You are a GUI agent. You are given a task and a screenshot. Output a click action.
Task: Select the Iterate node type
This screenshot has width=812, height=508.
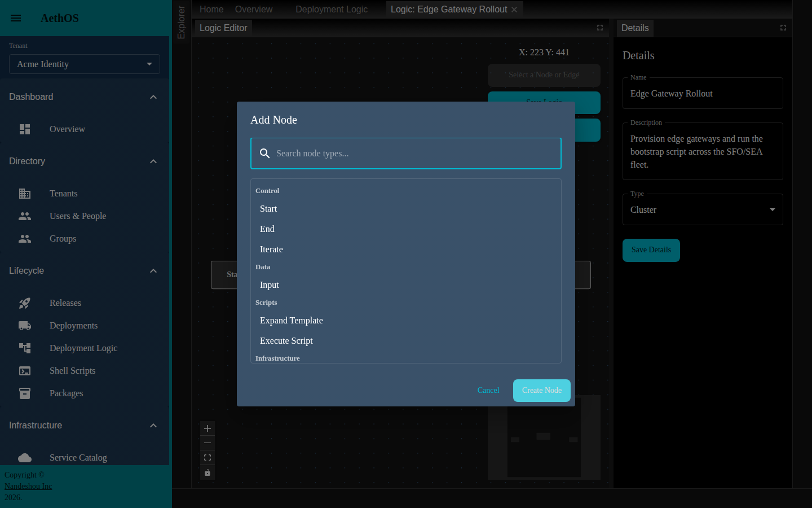coord(406,249)
